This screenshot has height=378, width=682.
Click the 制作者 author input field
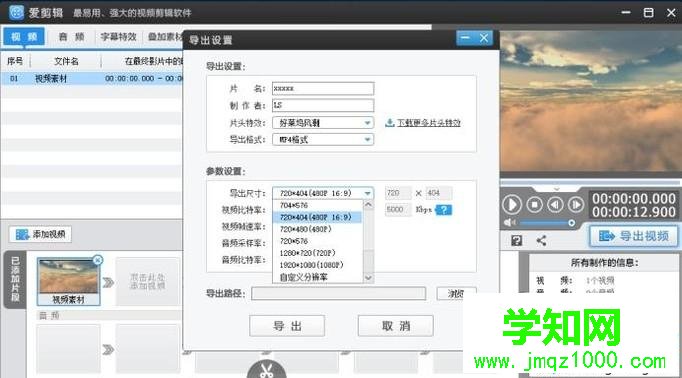click(323, 105)
